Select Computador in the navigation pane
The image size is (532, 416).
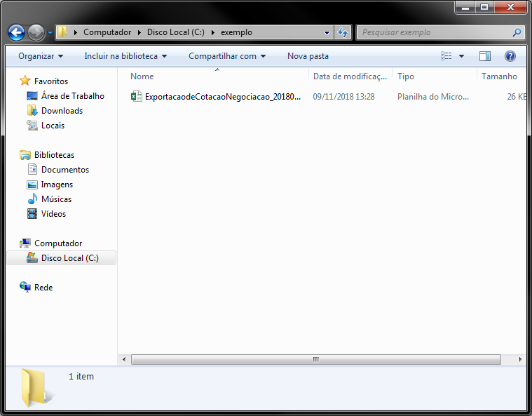(x=58, y=243)
